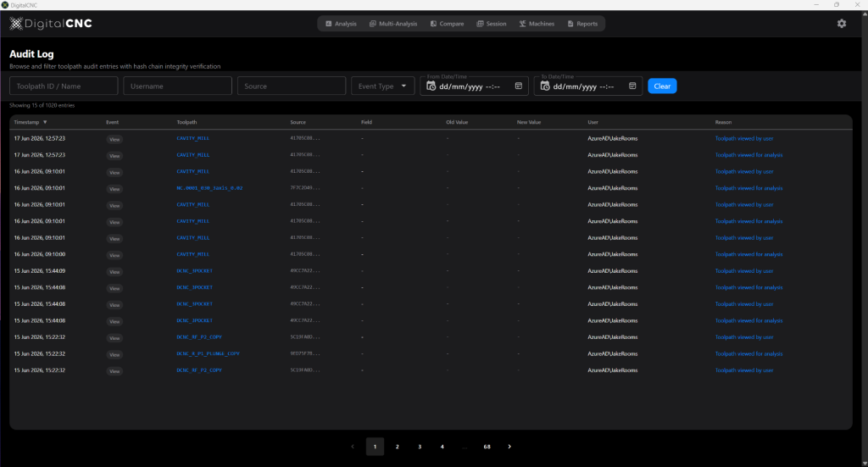The height and width of the screenshot is (467, 868).
Task: Open the Reports tab
Action: click(x=582, y=24)
